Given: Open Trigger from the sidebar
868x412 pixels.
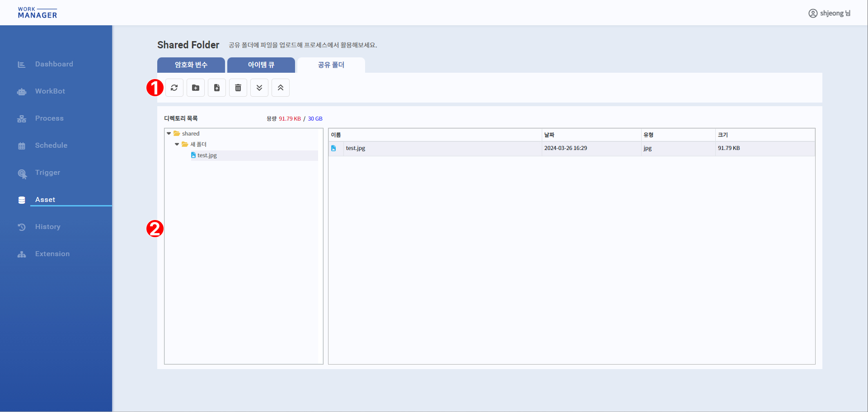Looking at the screenshot, I should click(x=47, y=173).
